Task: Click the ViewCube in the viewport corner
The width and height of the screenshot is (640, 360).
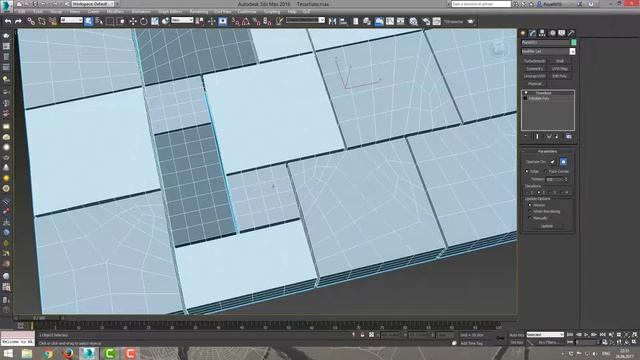Action: point(498,49)
